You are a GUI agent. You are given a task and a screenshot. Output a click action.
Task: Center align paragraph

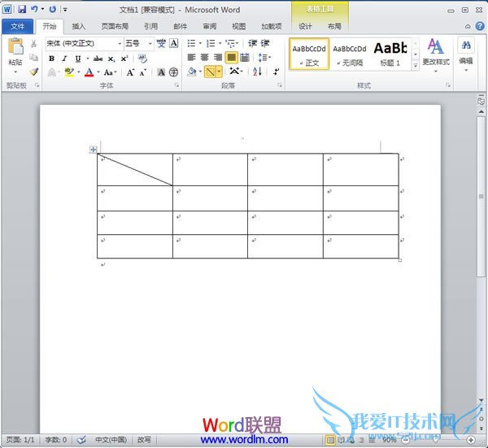pyautogui.click(x=204, y=57)
